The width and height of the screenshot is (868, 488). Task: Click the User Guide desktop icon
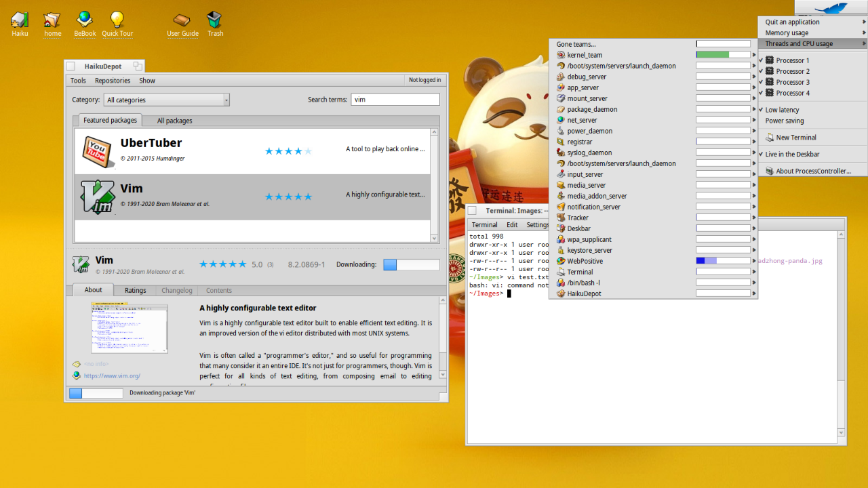click(182, 20)
